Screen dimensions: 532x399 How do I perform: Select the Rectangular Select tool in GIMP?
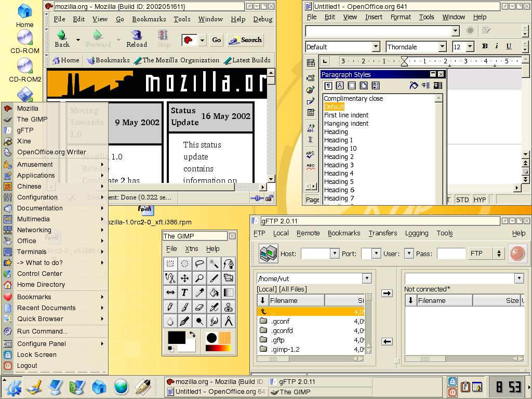pyautogui.click(x=170, y=264)
